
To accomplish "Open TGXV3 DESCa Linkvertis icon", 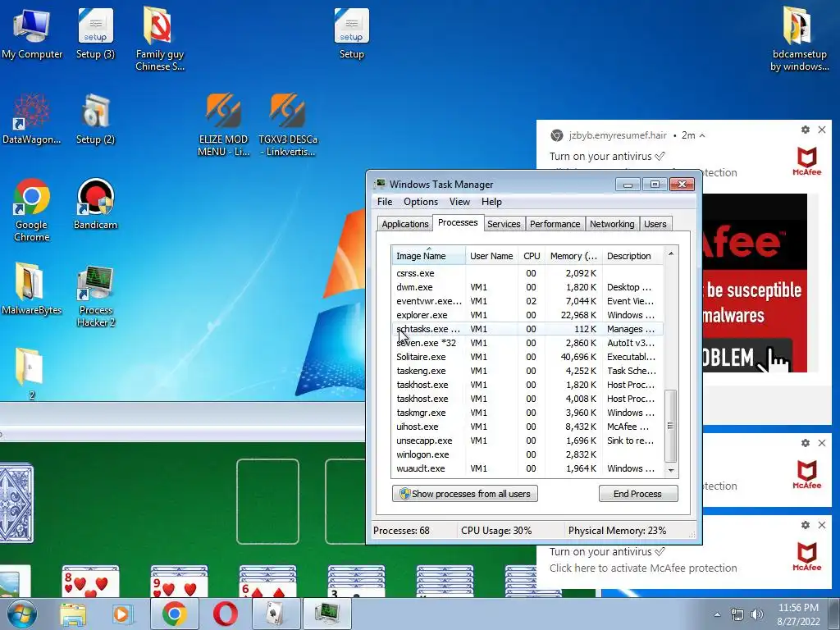I will (288, 125).
